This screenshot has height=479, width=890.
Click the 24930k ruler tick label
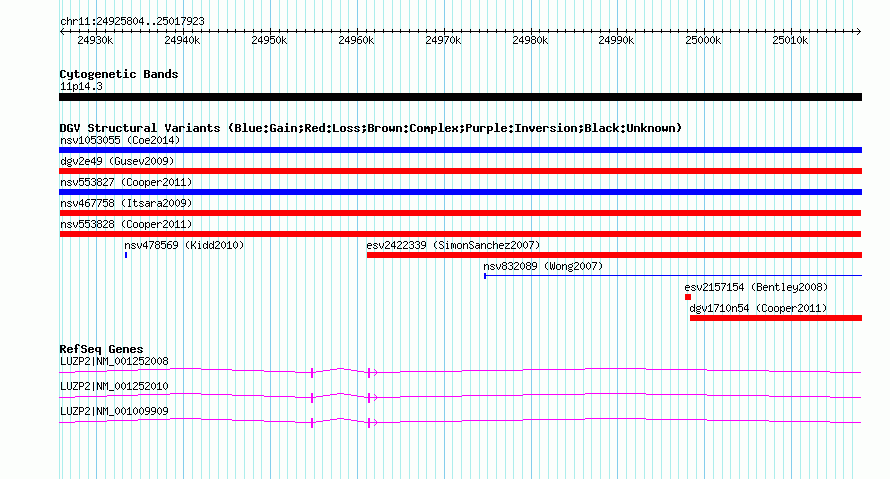(95, 41)
